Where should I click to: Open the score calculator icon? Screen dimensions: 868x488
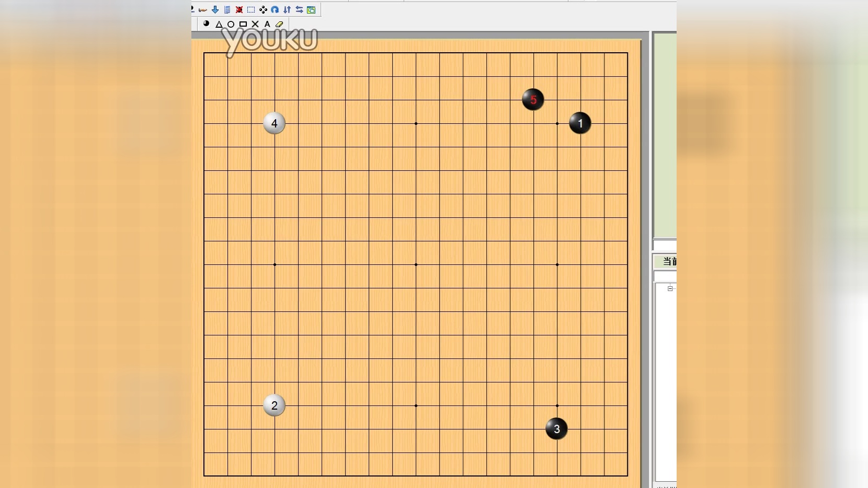click(227, 9)
